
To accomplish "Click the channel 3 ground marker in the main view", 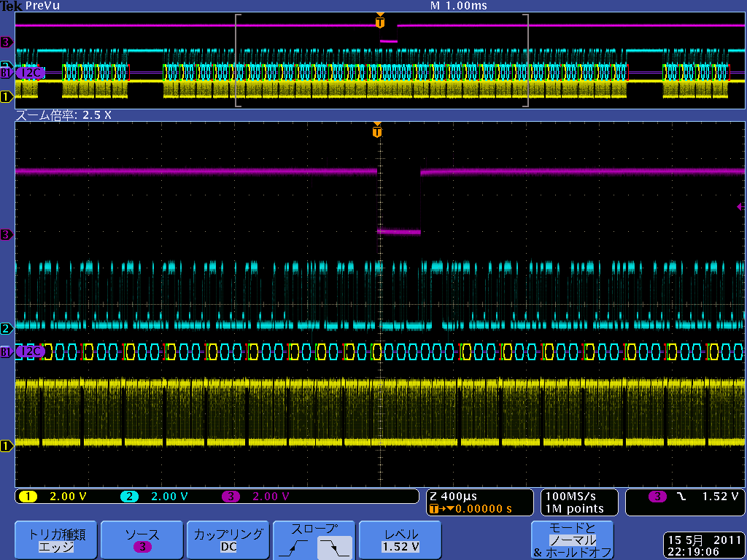I will 7,235.
